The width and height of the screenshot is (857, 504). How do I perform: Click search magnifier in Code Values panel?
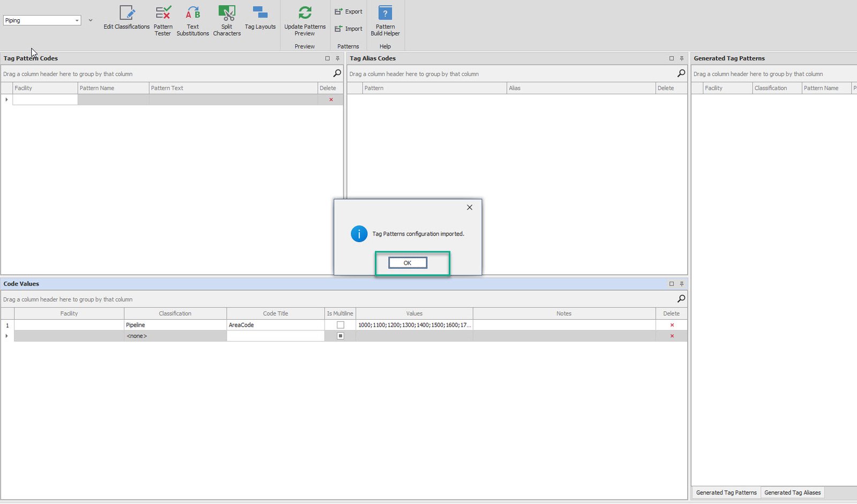point(681,299)
